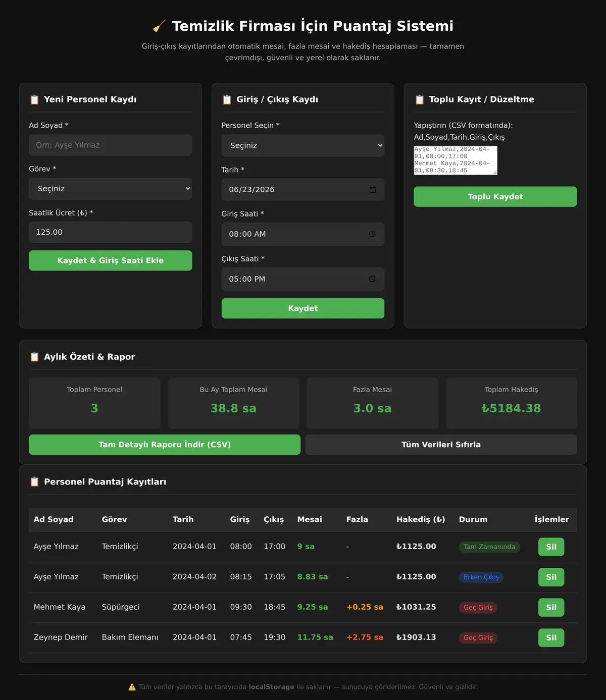Screen dimensions: 606x700
Task: Click the Erken Çıkış status badge
Action: coord(481,577)
